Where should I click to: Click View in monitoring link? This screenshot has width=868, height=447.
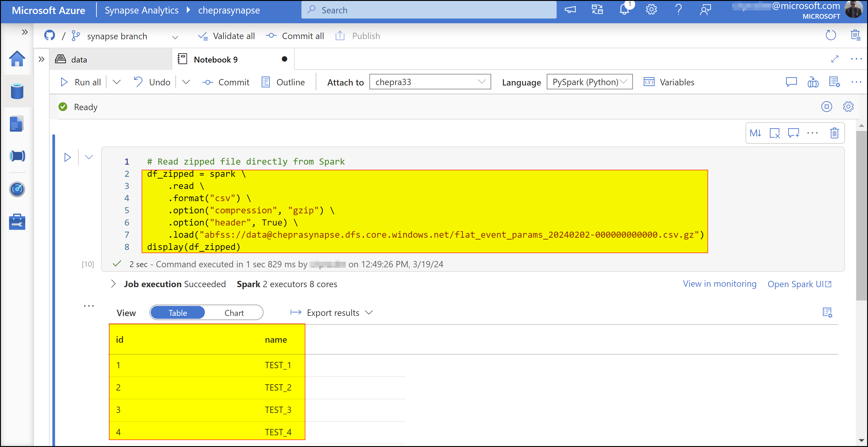coord(719,284)
